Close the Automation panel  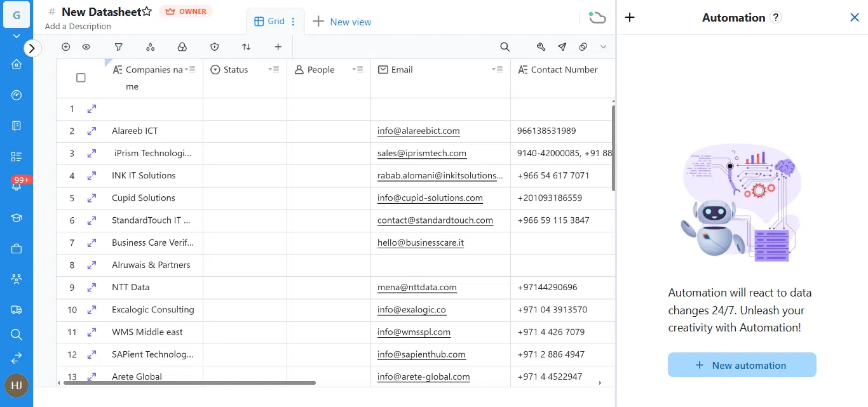pyautogui.click(x=855, y=18)
